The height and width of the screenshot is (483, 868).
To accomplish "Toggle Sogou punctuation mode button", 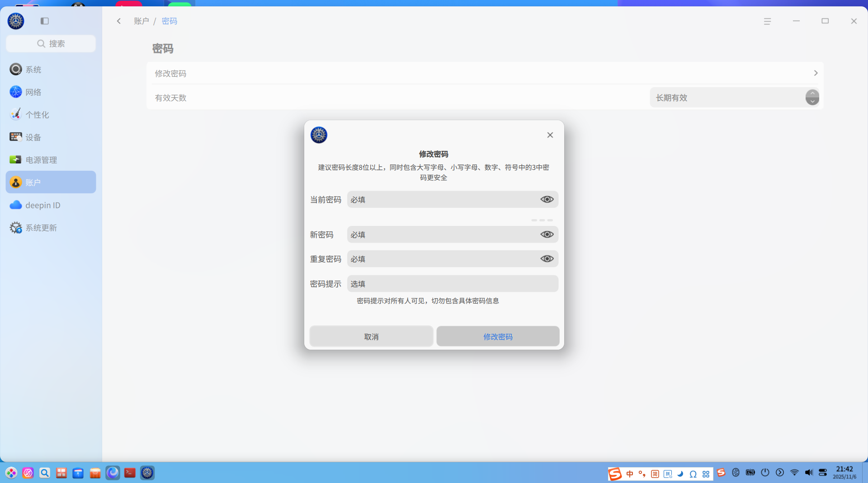I will point(642,474).
